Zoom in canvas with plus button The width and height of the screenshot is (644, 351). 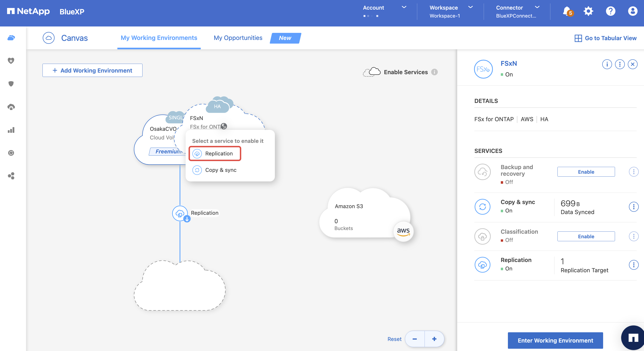434,339
